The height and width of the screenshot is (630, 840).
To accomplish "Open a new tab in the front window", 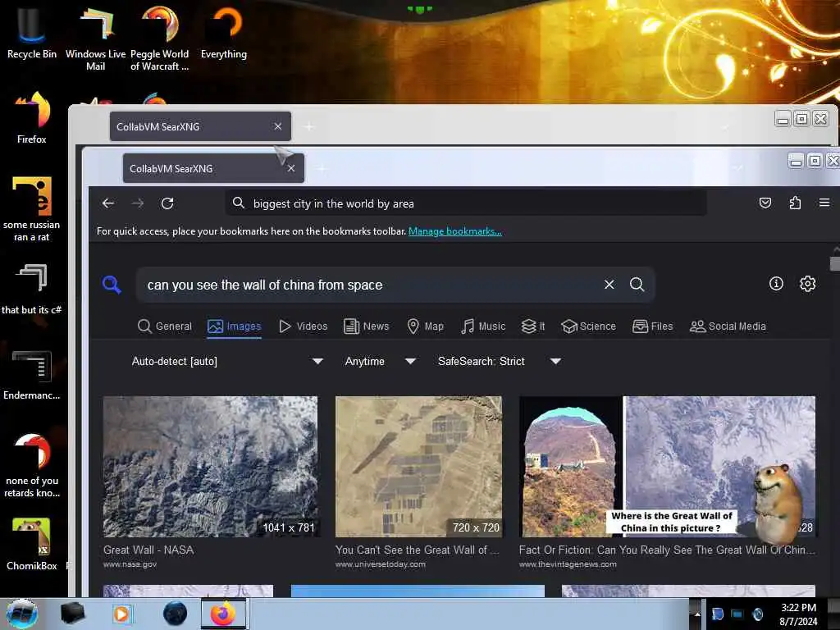I will point(322,169).
